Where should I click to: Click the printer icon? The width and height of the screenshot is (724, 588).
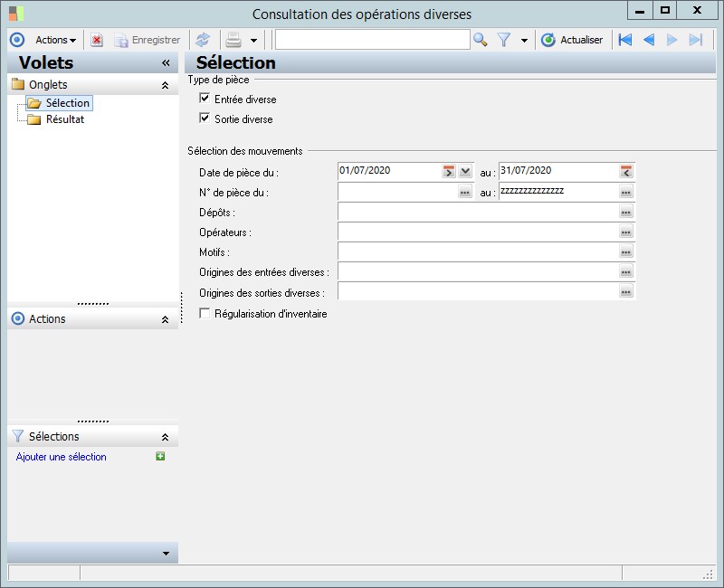coord(233,40)
